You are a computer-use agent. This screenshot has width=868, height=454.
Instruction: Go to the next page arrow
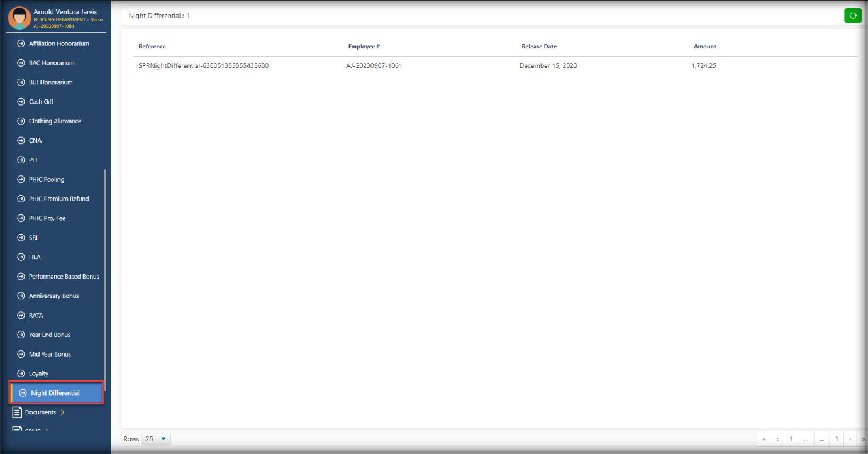850,439
